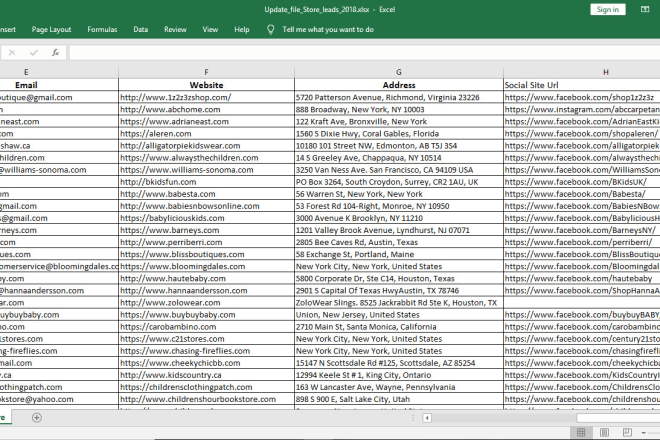Click the 15147 N Scottsdale Rd address cell
This screenshot has height=440, width=660.
399,363
